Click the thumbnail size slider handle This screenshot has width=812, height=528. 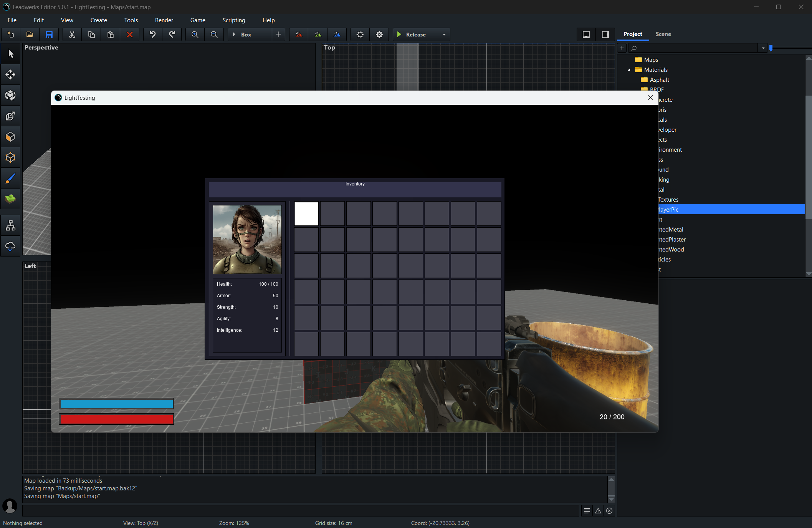point(771,48)
